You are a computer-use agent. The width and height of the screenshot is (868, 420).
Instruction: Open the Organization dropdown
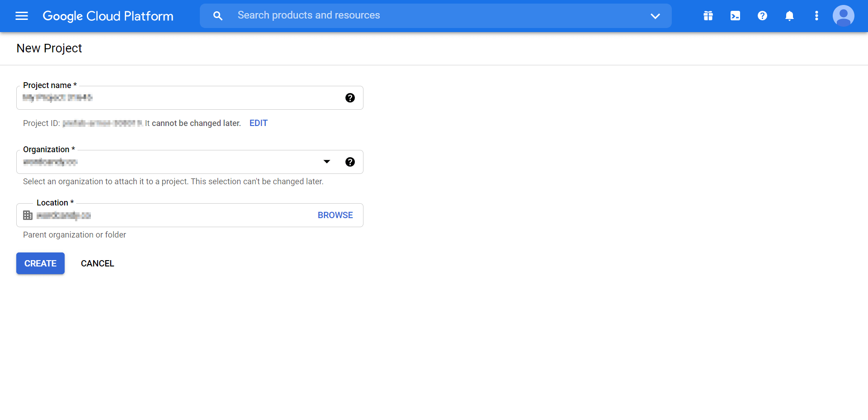(x=327, y=161)
